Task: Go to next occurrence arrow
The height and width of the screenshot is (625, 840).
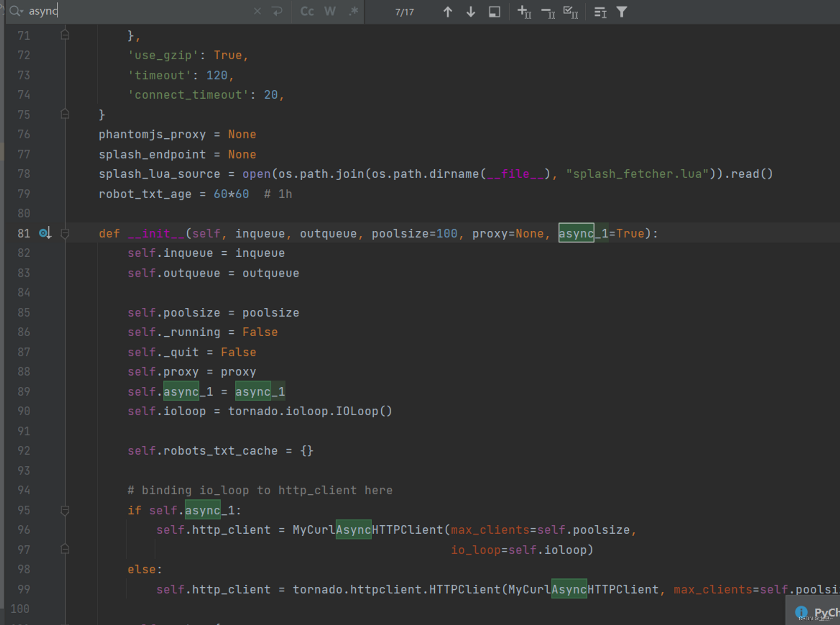Action: (x=471, y=12)
